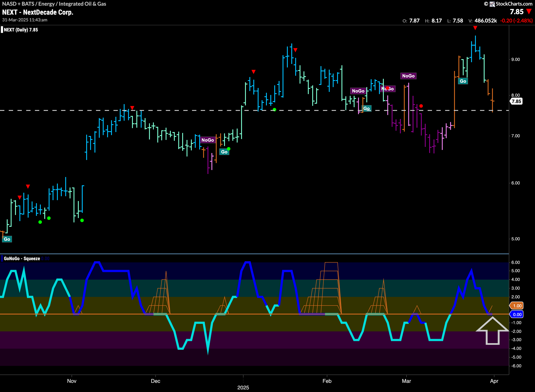This screenshot has width=535, height=392.
Task: Click the lower red triangle in October
Action: click(x=20, y=198)
